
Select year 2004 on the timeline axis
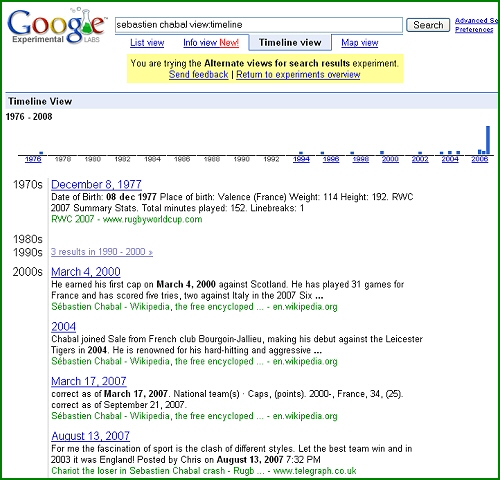click(450, 159)
